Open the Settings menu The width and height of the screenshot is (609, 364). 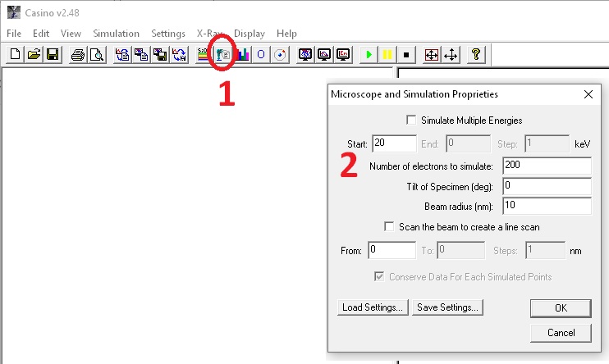(x=168, y=34)
